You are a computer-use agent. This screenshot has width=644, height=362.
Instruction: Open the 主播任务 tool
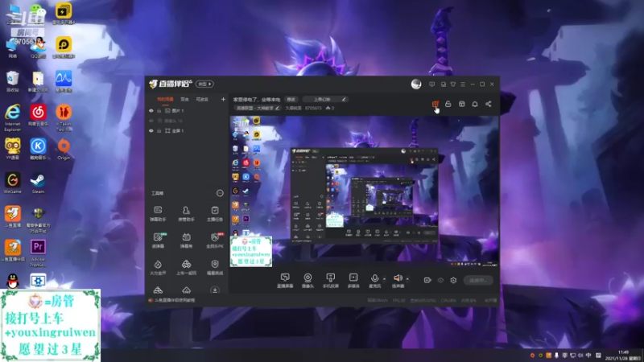point(215,214)
